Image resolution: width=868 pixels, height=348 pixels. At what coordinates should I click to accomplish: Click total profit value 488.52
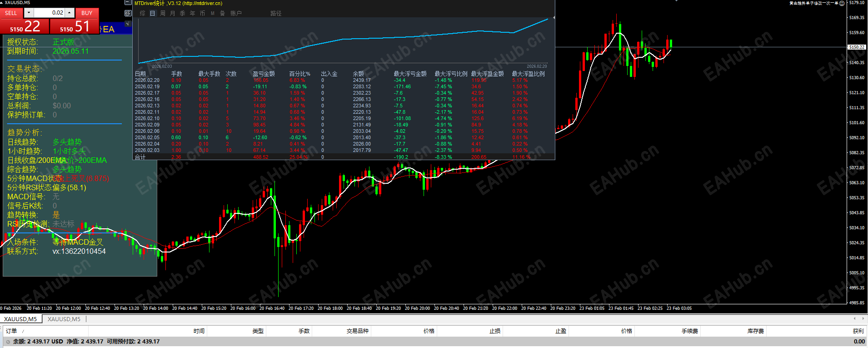tap(260, 157)
